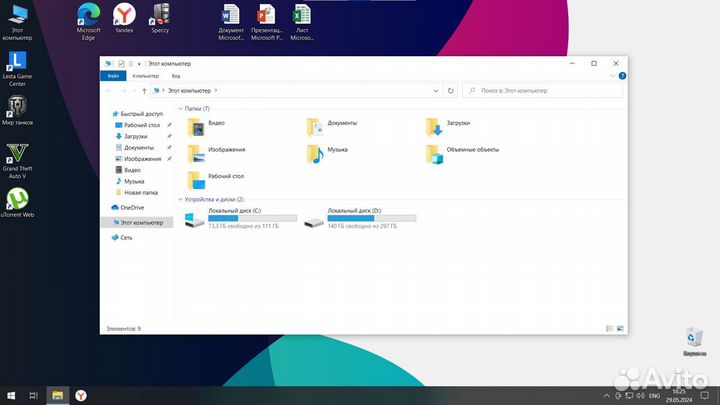
Task: Click the Up one level arrow button
Action: pyautogui.click(x=145, y=91)
